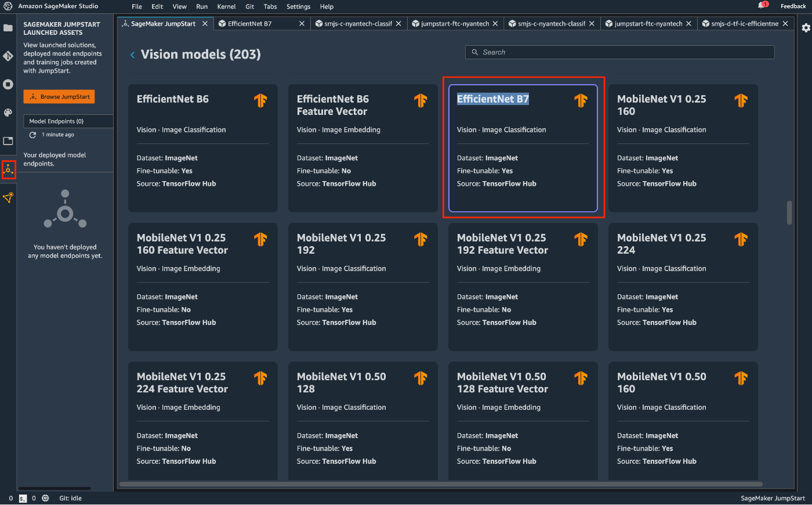Click TensorFlow icon on MobileNet V1 0.25 192 card
The image size is (812, 505).
point(420,239)
